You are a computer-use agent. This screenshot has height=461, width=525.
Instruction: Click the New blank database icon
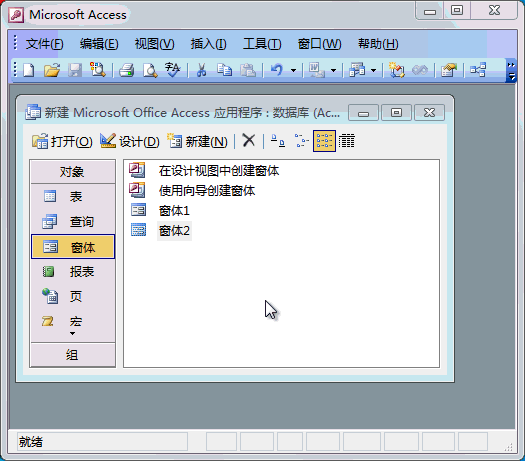pos(28,70)
